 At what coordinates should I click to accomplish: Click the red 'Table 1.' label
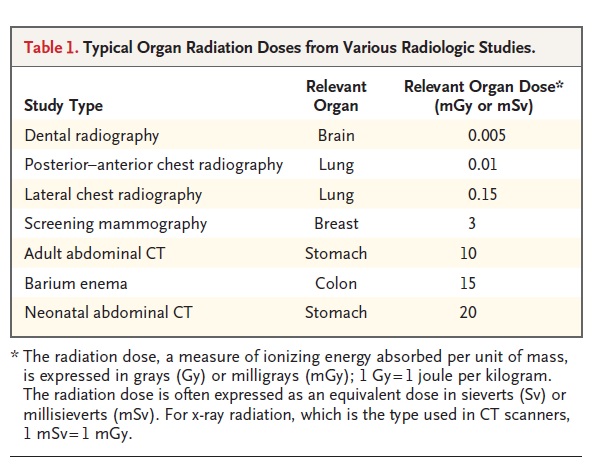[x=51, y=48]
